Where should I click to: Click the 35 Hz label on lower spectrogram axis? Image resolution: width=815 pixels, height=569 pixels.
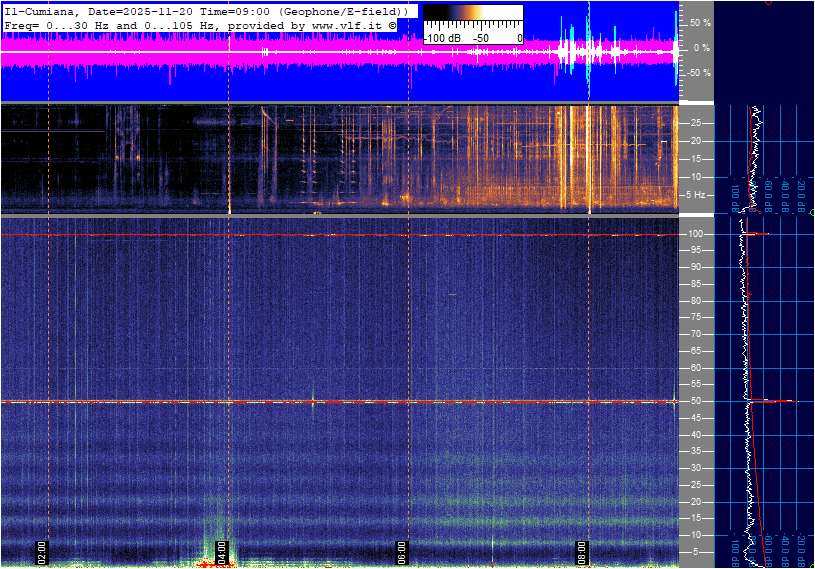pos(697,452)
